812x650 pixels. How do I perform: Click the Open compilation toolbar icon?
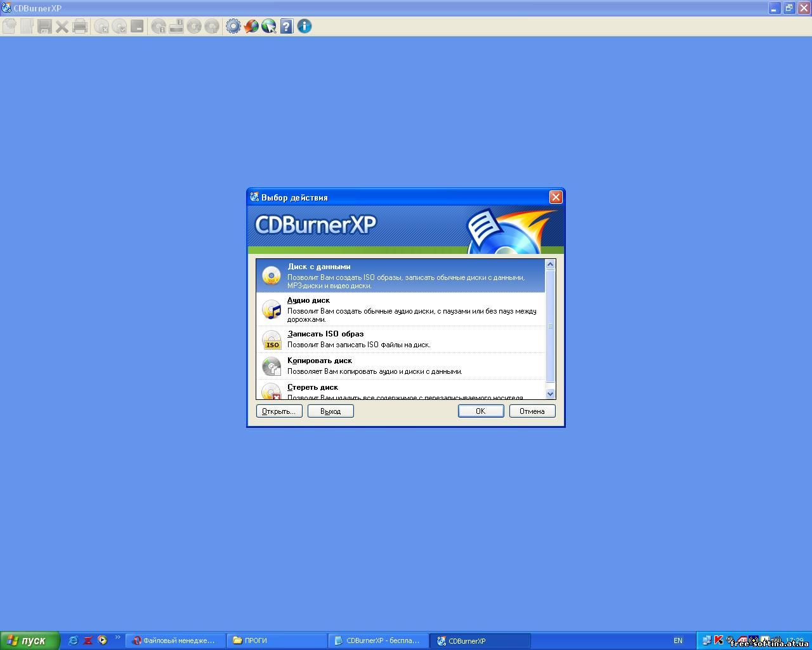(27, 26)
